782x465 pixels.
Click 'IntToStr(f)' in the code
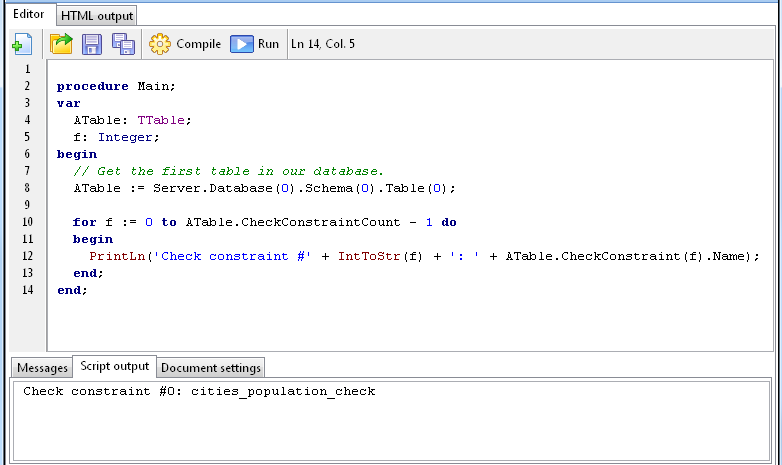coord(380,256)
